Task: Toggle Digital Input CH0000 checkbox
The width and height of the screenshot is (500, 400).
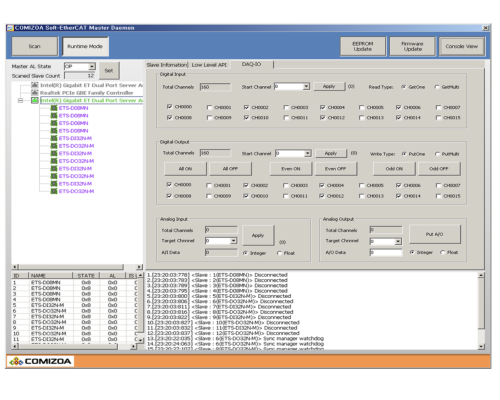Action: point(169,107)
